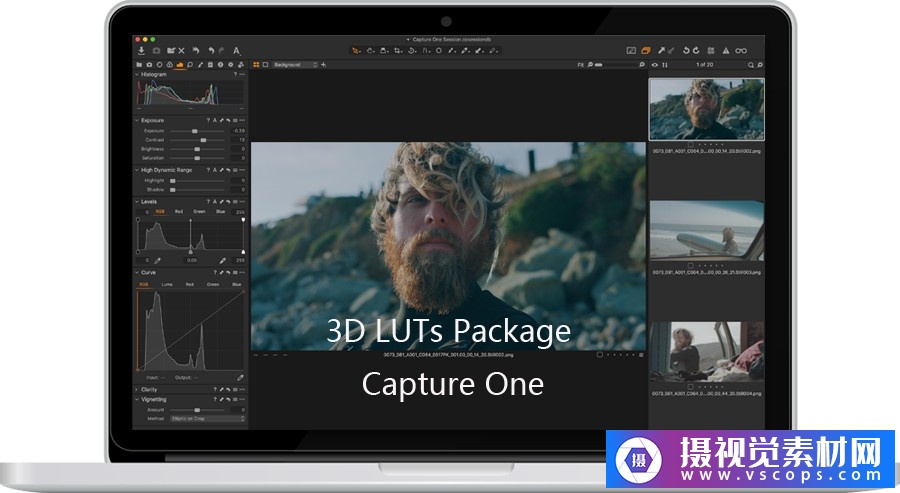Open the Library folder tool tab

pos(139,65)
